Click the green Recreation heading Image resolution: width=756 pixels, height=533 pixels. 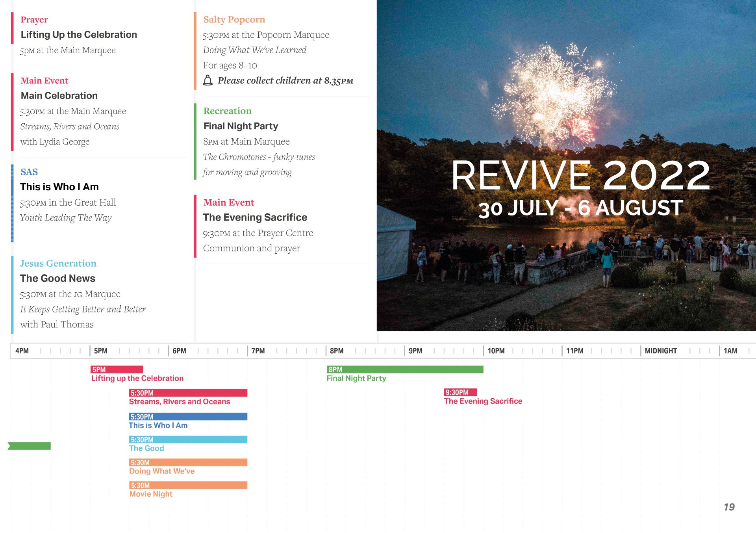(228, 111)
